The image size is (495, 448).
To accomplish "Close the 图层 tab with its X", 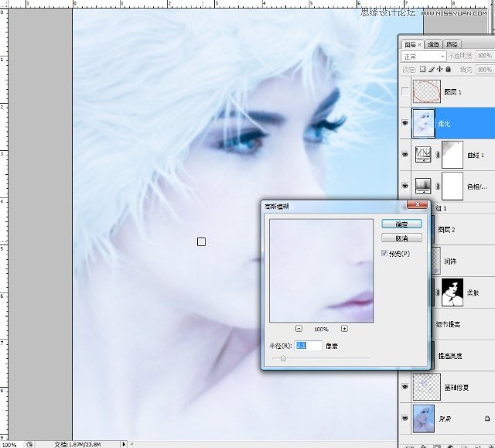I will click(419, 45).
